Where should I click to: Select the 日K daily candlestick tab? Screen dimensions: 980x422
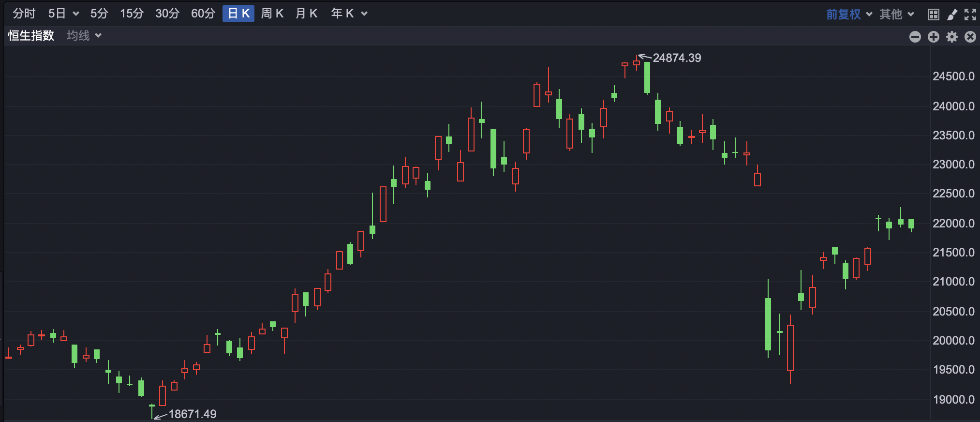tap(238, 14)
